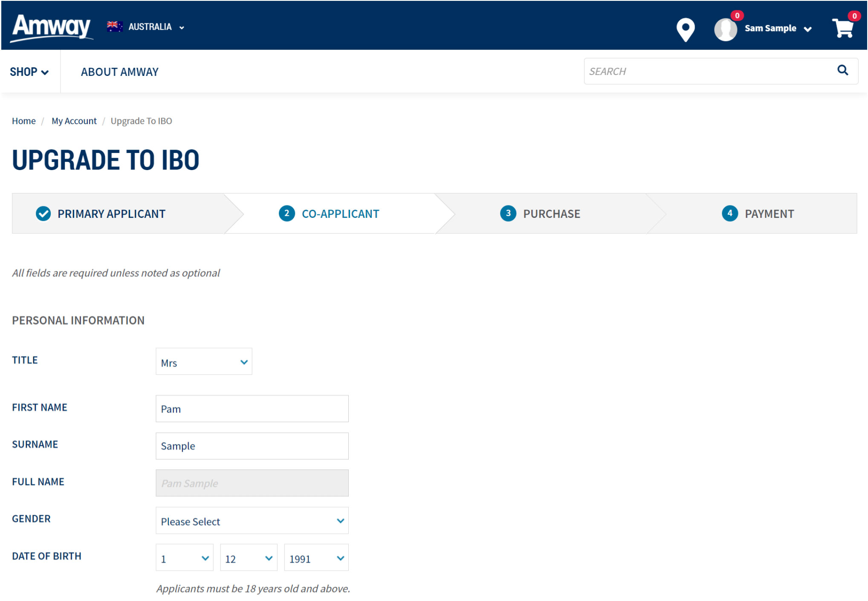Follow the Home breadcrumb link
Image resolution: width=868 pixels, height=601 pixels.
[x=24, y=121]
